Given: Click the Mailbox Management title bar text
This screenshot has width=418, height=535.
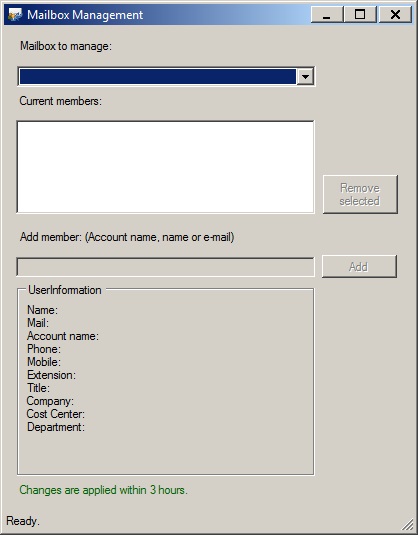Looking at the screenshot, I should coord(85,15).
